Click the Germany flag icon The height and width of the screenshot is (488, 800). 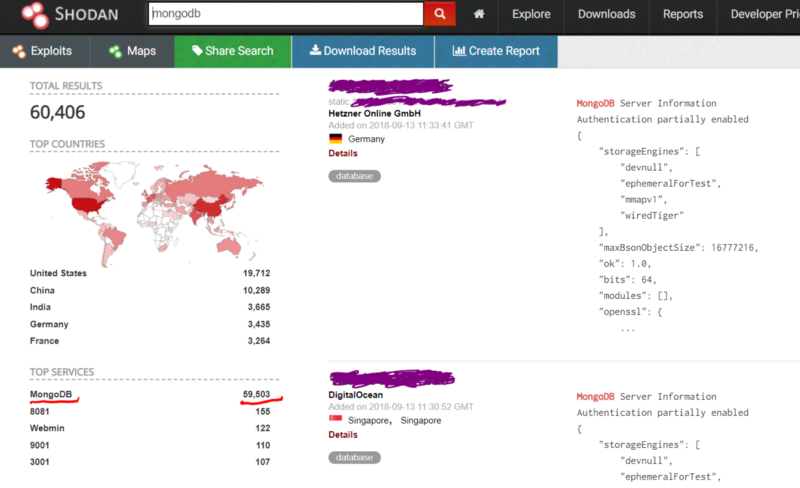tap(336, 138)
